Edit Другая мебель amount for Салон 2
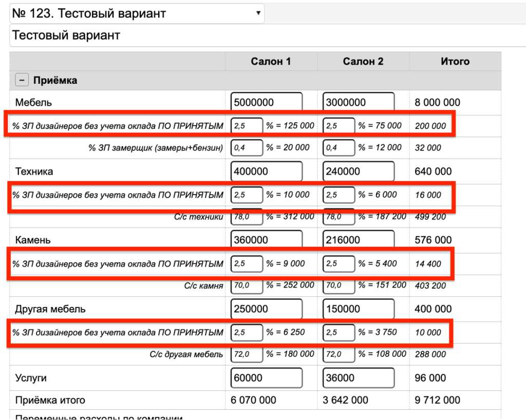The image size is (526, 420). click(359, 309)
